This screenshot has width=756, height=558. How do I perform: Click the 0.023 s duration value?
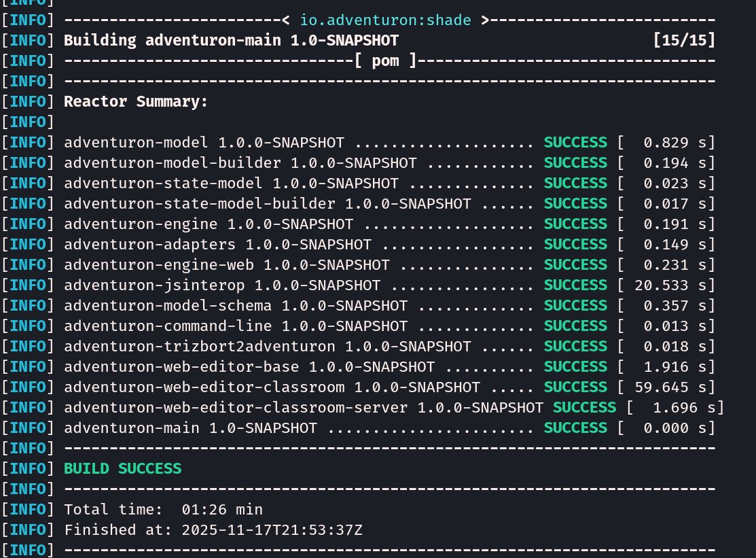[x=674, y=183]
